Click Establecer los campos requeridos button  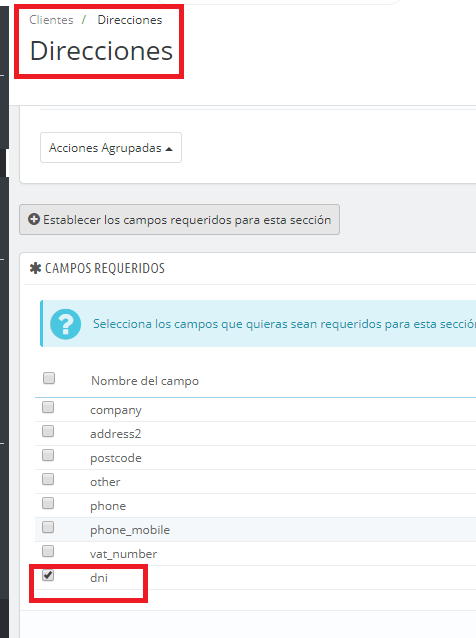[x=179, y=220]
